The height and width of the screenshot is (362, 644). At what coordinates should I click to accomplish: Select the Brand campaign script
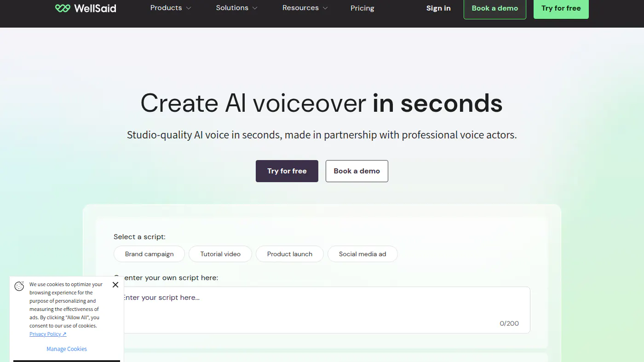tap(149, 254)
